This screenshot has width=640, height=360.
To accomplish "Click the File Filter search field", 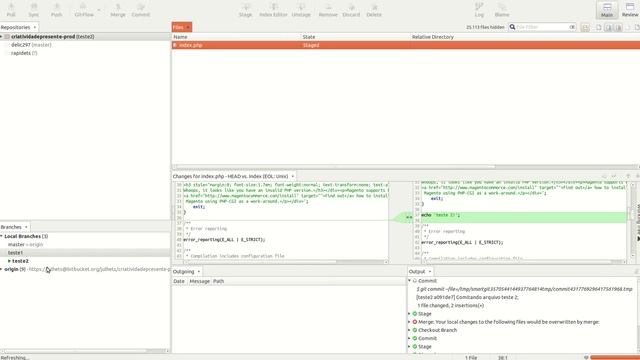I will pyautogui.click(x=542, y=27).
